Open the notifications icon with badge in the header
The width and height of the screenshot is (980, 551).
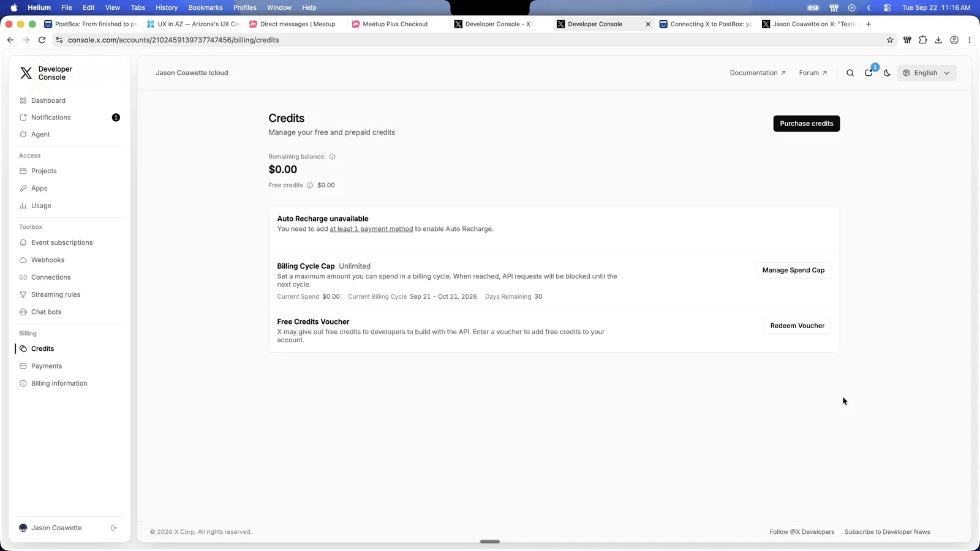(869, 73)
